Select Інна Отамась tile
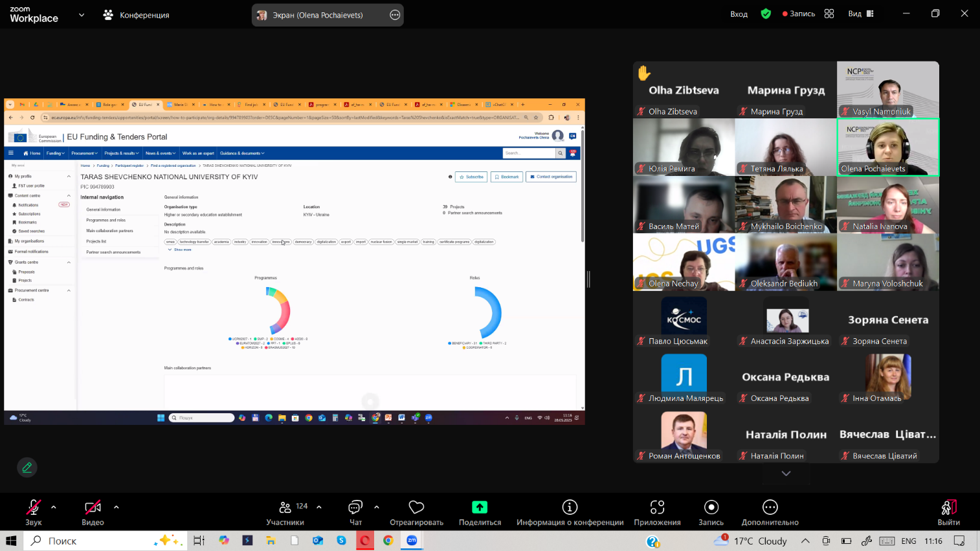This screenshot has width=980, height=551. tap(888, 377)
